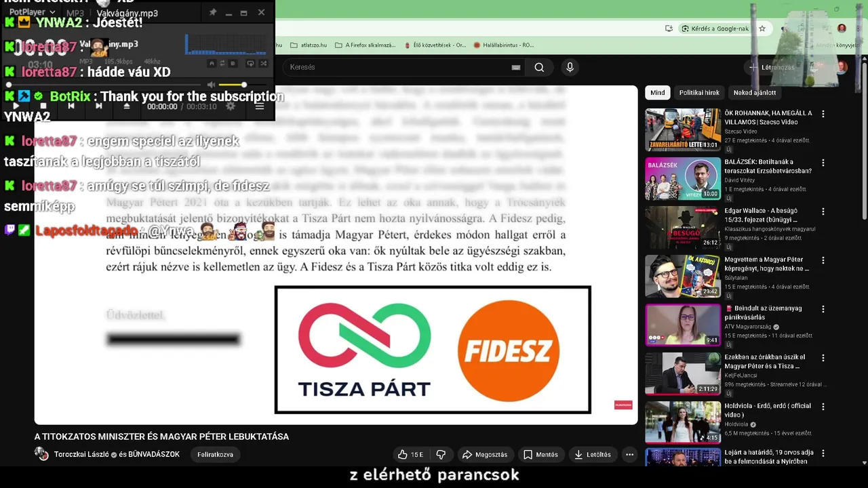This screenshot has height=488, width=868.
Task: Click video title A TITOKZATOS MINISZTER text
Action: click(161, 436)
